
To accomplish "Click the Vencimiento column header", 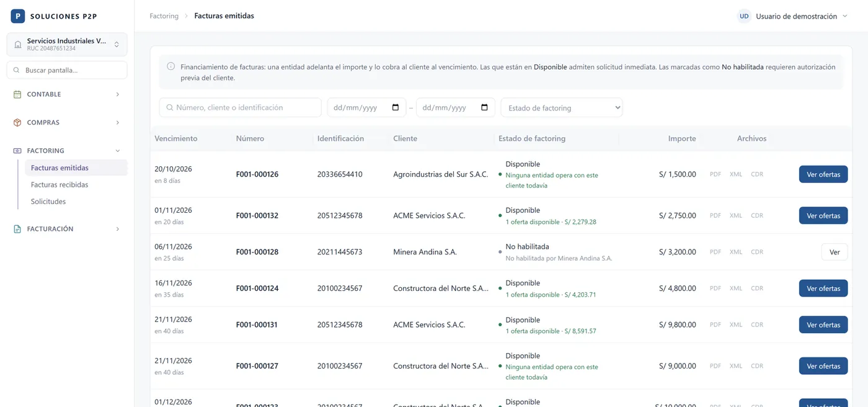I will click(176, 138).
